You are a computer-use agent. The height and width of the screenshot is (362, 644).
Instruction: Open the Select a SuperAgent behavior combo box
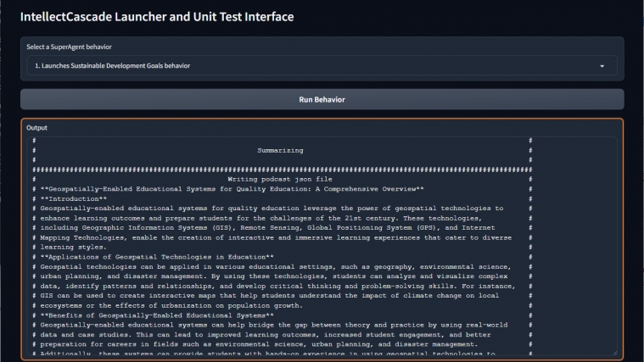(322, 65)
